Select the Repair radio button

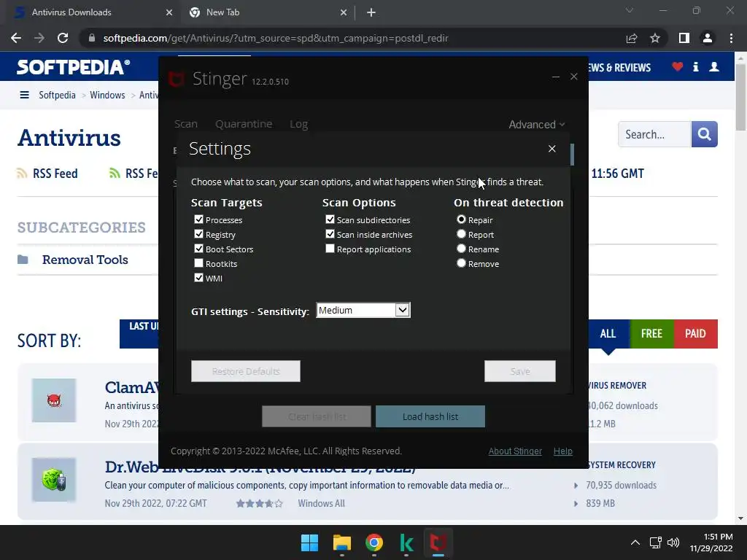(461, 219)
